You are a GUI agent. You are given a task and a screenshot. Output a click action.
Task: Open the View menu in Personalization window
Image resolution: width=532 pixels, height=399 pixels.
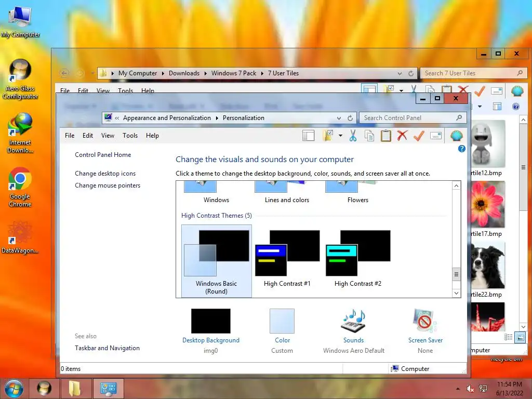point(108,136)
